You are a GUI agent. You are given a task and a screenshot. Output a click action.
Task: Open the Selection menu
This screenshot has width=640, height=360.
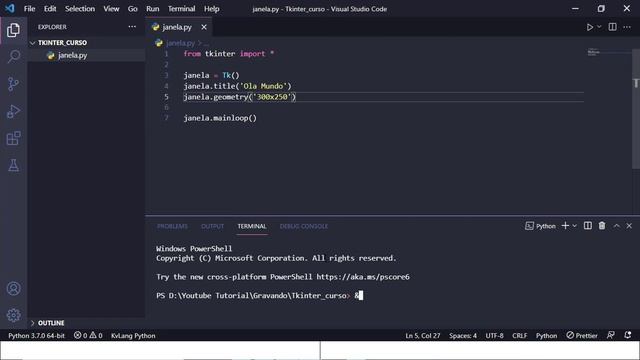click(80, 9)
